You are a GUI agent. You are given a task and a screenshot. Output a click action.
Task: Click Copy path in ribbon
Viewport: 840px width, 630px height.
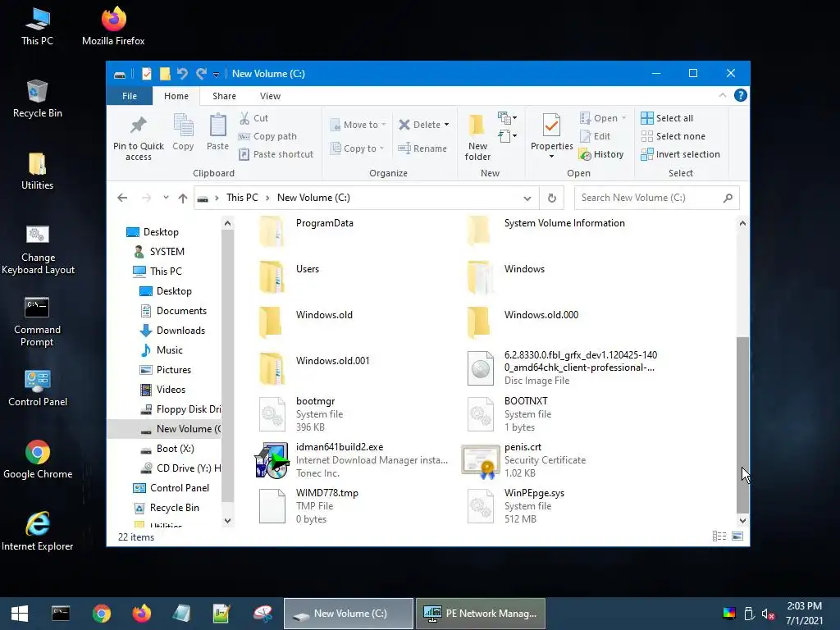point(267,136)
